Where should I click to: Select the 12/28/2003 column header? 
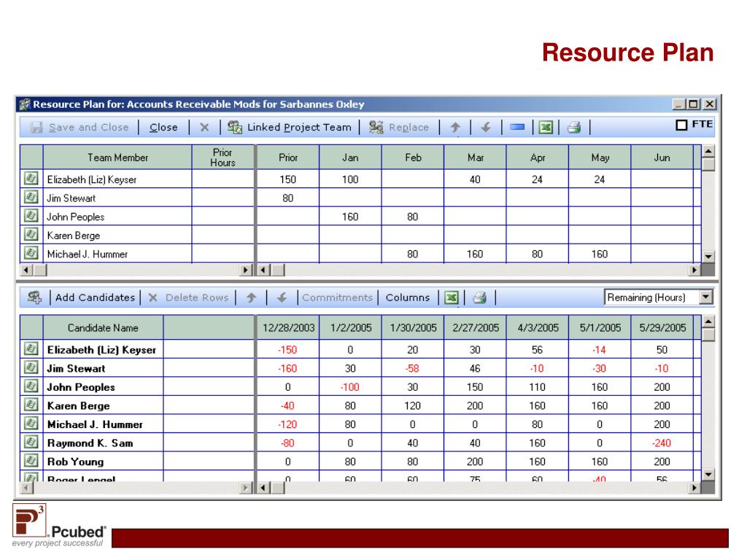(x=288, y=327)
